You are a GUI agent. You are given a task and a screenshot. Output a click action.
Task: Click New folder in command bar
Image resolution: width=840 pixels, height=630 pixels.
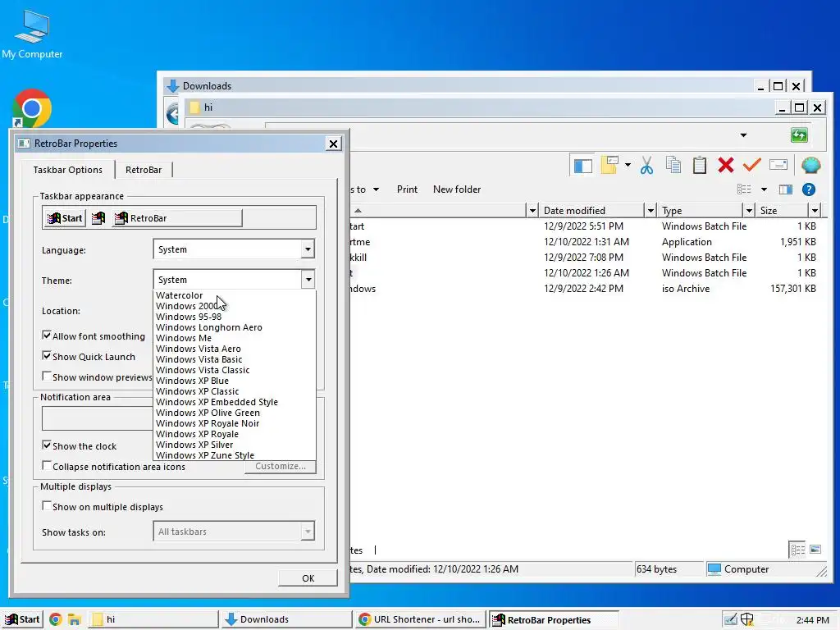click(x=457, y=189)
